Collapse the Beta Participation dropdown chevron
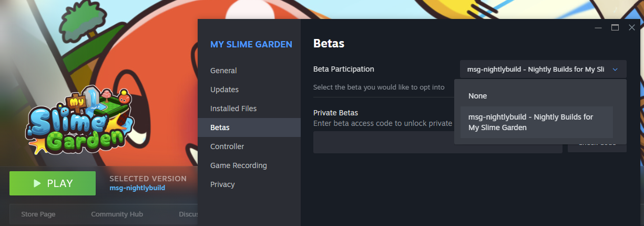Screen dimensions: 644x226 [x=616, y=69]
